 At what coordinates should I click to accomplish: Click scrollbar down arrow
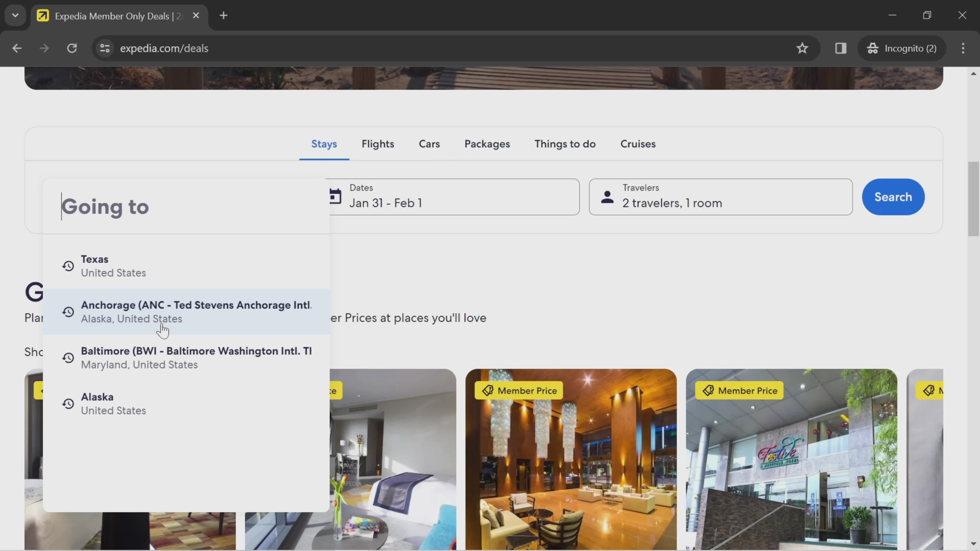coord(974,544)
